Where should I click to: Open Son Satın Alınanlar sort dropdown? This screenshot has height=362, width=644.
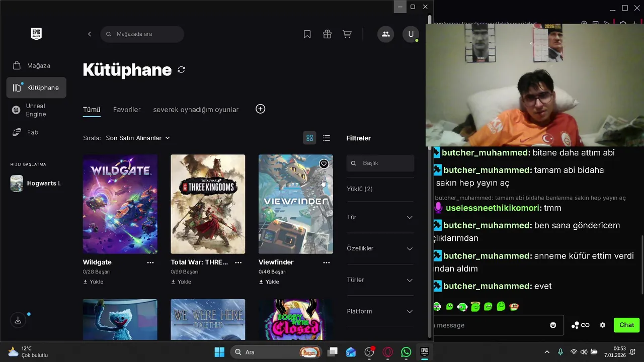coord(138,138)
